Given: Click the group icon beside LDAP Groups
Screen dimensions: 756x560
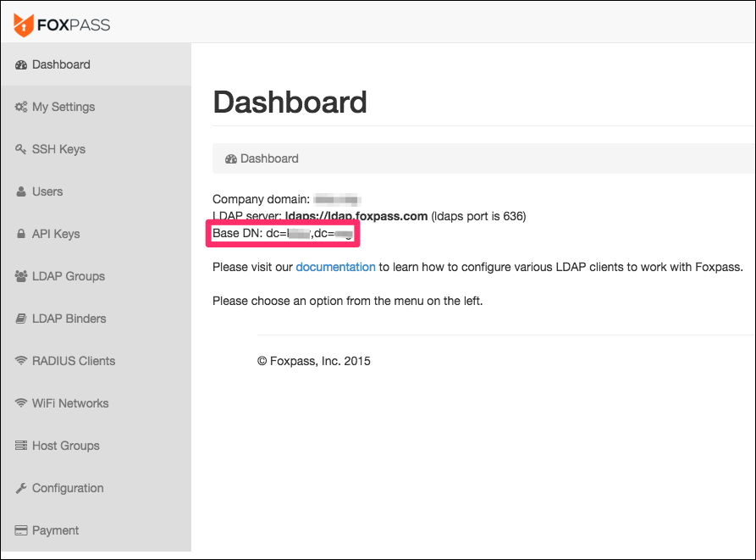Looking at the screenshot, I should point(20,276).
